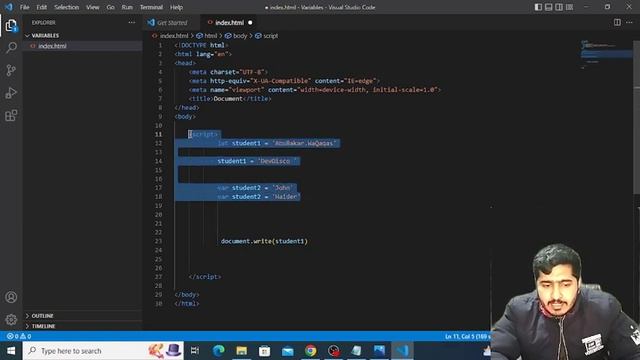This screenshot has height=360, width=640.
Task: Click the VS Code logo icon
Action: pyautogui.click(x=9, y=7)
